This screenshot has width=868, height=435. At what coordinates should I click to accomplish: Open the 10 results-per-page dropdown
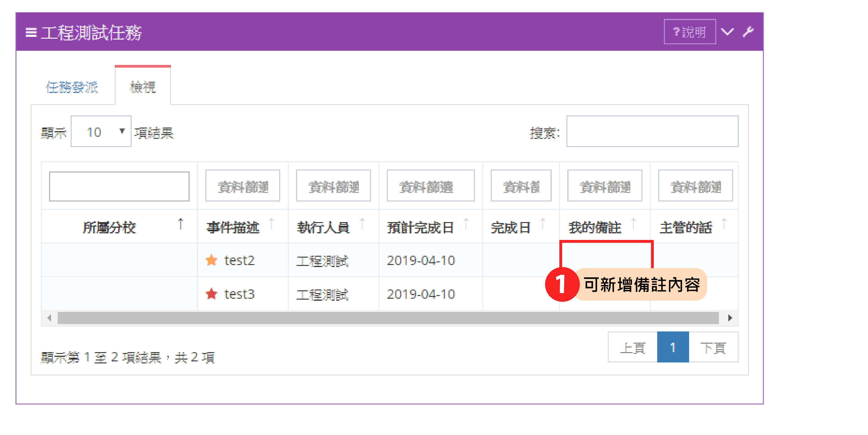point(101,132)
